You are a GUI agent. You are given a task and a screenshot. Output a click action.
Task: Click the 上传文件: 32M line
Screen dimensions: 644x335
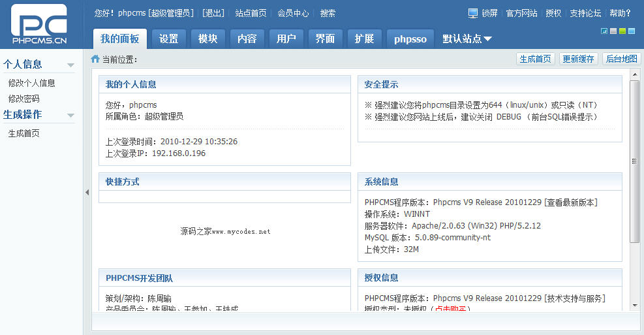(392, 249)
